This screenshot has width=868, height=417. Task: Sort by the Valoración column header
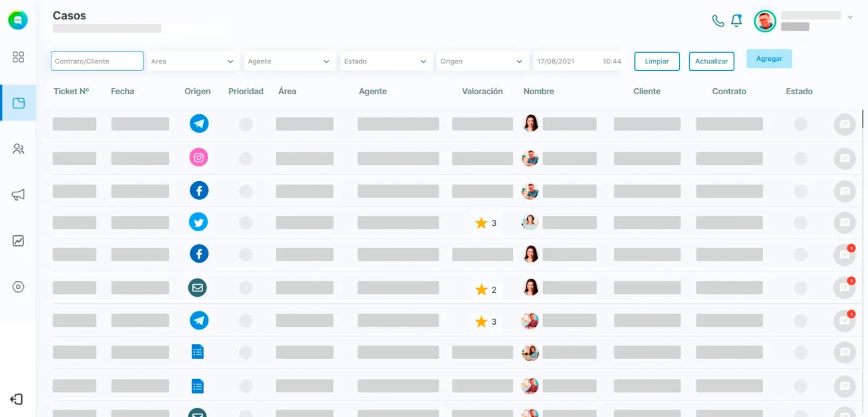[x=482, y=92]
